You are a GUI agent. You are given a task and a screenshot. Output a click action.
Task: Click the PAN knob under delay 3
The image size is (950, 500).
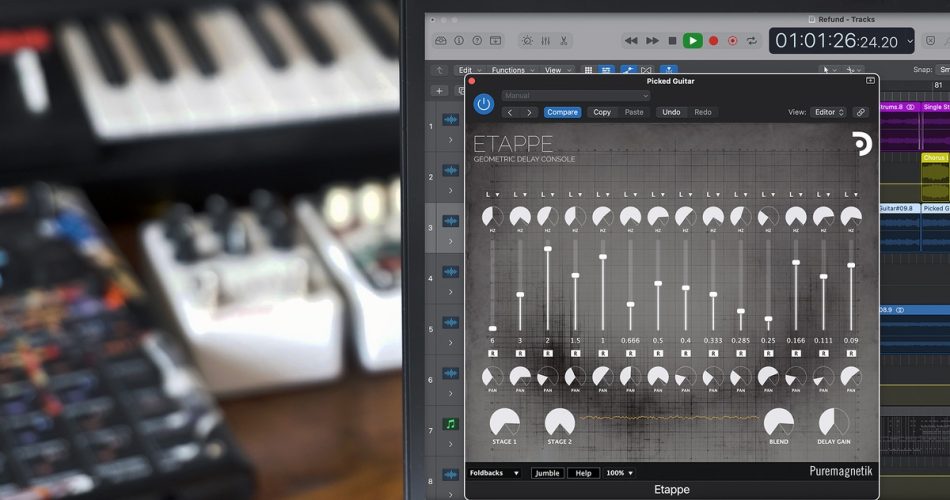pos(520,377)
